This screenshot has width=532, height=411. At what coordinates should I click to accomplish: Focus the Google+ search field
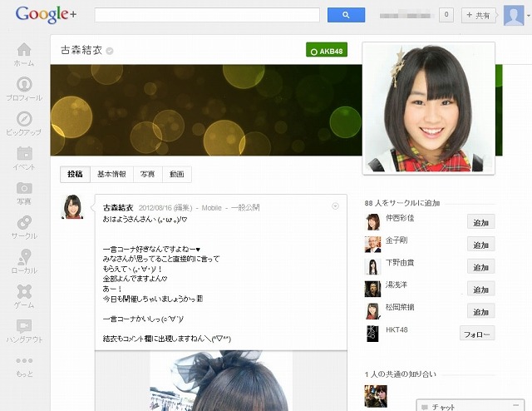207,15
